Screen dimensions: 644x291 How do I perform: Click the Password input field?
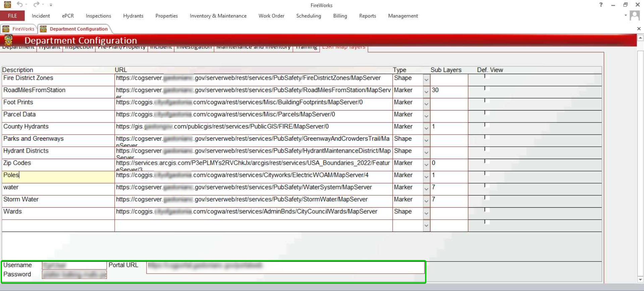pos(74,275)
